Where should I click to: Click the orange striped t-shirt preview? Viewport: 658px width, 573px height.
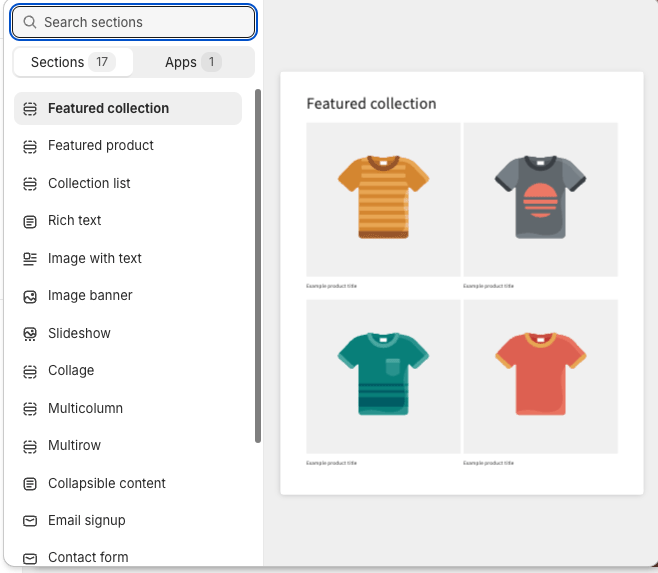click(384, 199)
